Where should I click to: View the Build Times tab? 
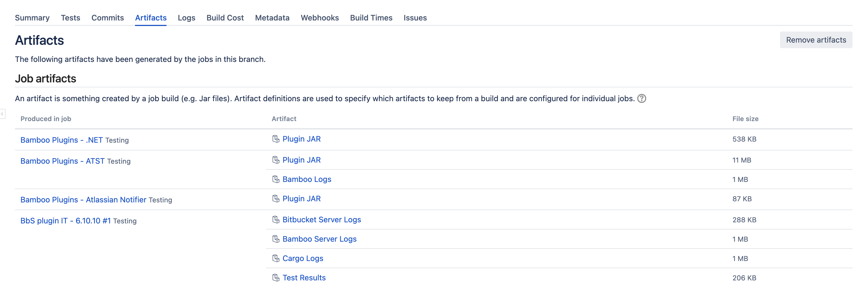tap(371, 18)
